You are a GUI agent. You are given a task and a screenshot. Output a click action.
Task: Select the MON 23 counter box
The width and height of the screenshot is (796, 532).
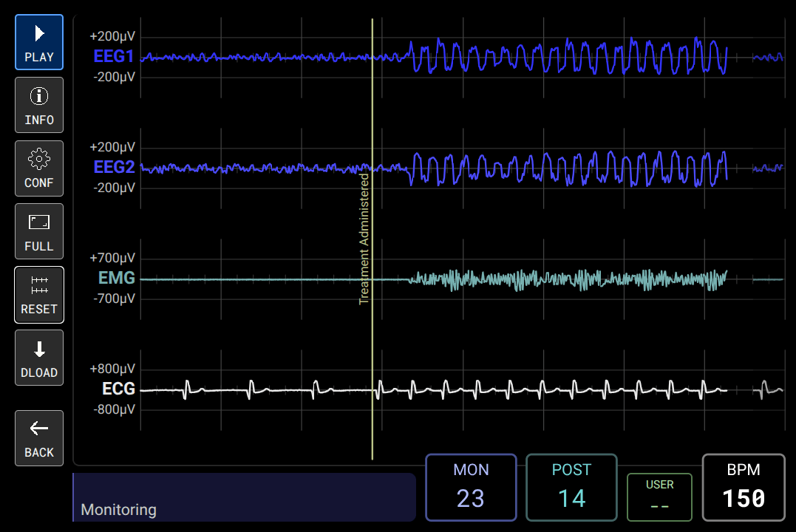[x=471, y=488]
